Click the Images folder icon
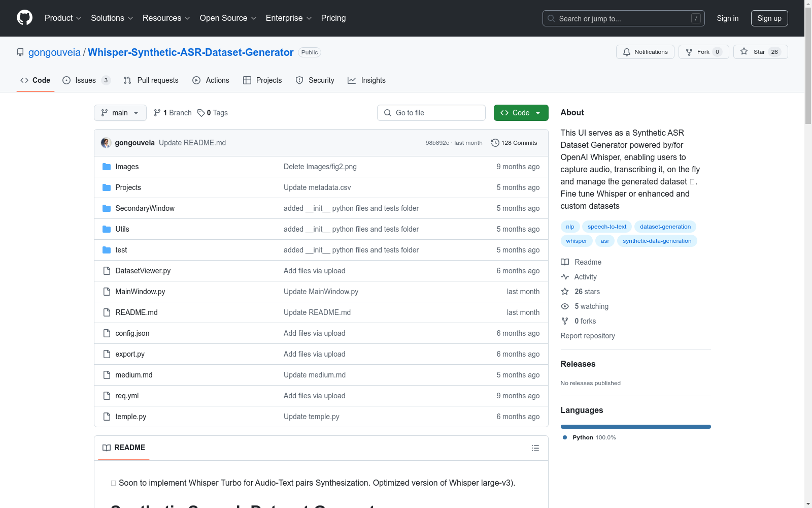Image resolution: width=812 pixels, height=508 pixels. click(107, 167)
